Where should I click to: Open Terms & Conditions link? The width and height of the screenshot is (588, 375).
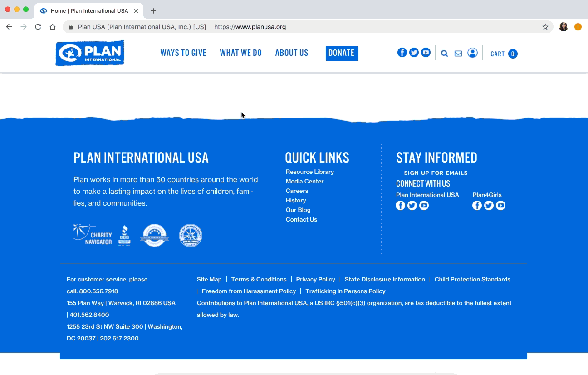point(259,279)
